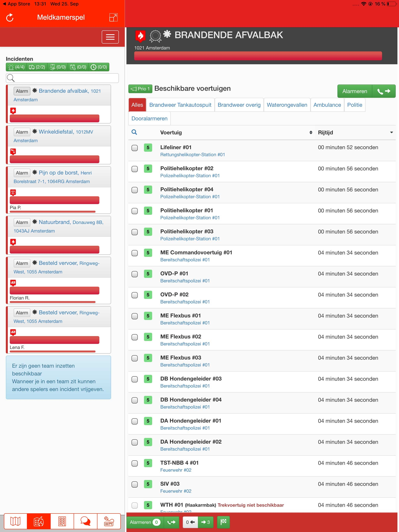399x532 pixels.
Task: Open the Winkeldiefstal incident link
Action: tap(56, 132)
